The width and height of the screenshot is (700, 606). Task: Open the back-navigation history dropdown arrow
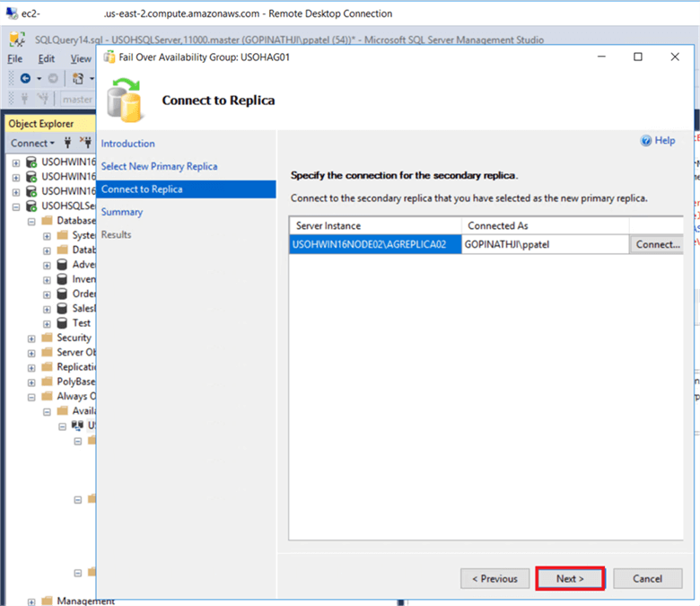(39, 79)
